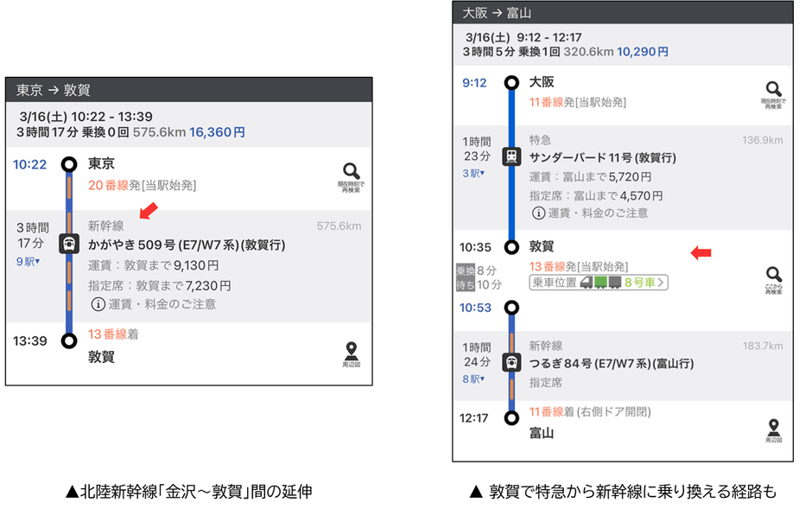
Task: Tap the re-search magnifier beside 大阪 station
Action: [773, 95]
